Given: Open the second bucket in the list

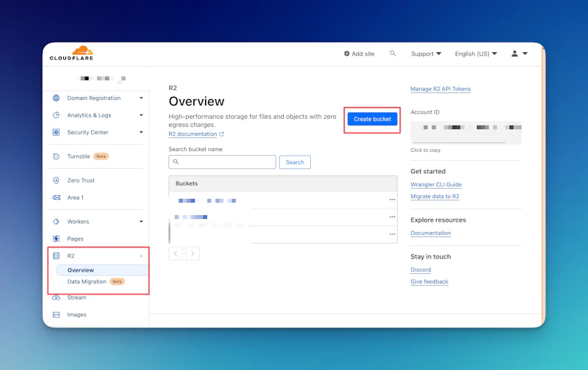Looking at the screenshot, I should [x=191, y=217].
